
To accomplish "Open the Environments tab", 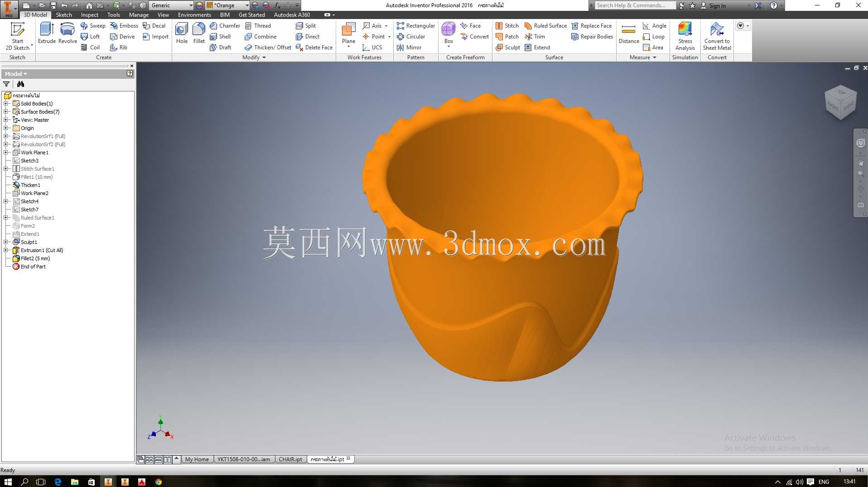I will click(x=194, y=15).
